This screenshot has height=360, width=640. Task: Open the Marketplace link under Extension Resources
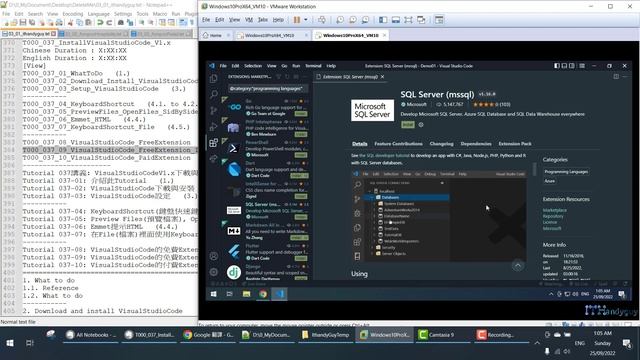(x=555, y=210)
